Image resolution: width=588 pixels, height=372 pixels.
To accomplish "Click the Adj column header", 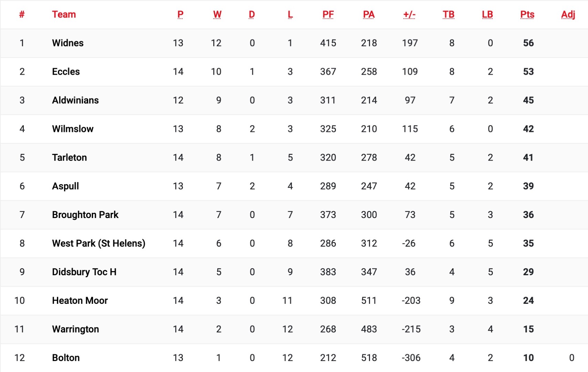I will [x=568, y=14].
